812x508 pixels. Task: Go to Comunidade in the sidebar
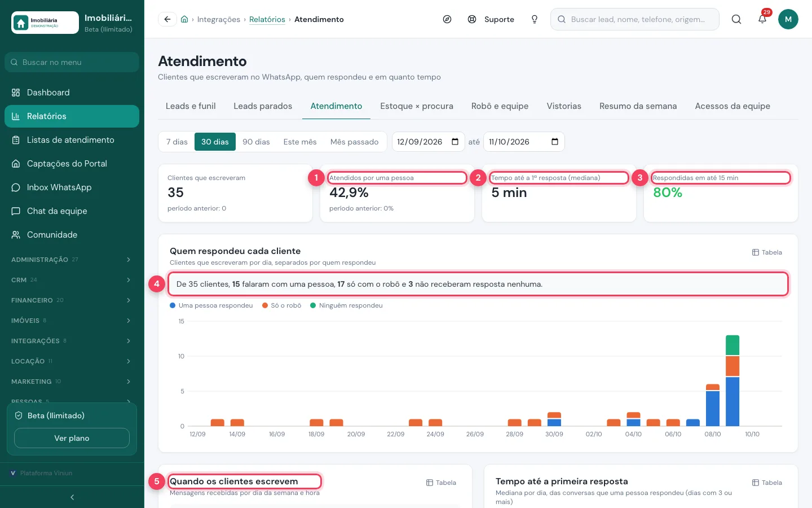click(72, 235)
